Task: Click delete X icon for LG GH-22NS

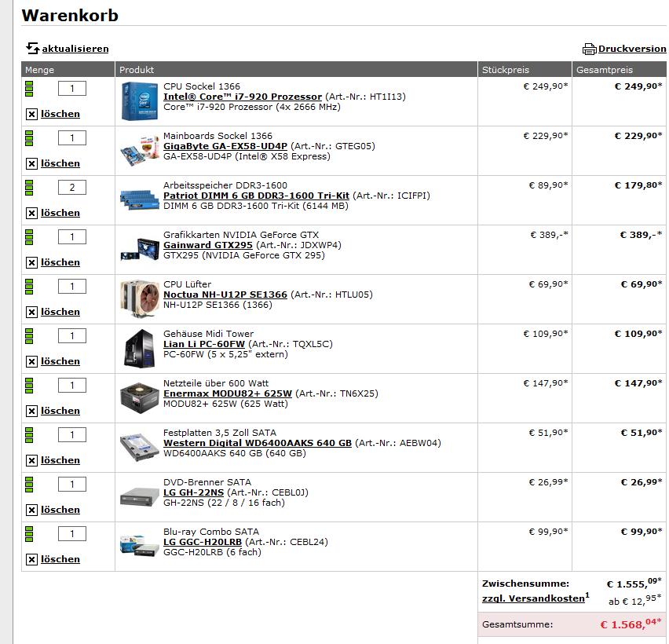Action: pos(31,510)
